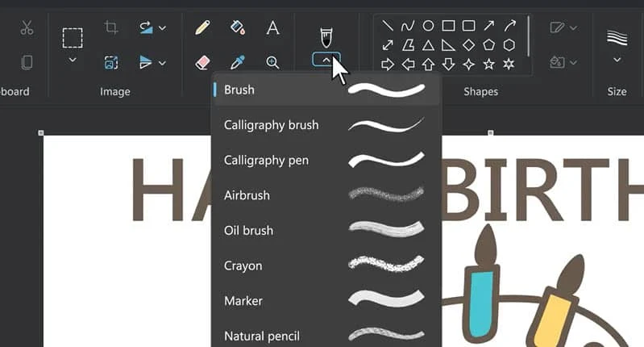Expand the Size dropdown chevron
The height and width of the screenshot is (347, 644).
tap(617, 60)
